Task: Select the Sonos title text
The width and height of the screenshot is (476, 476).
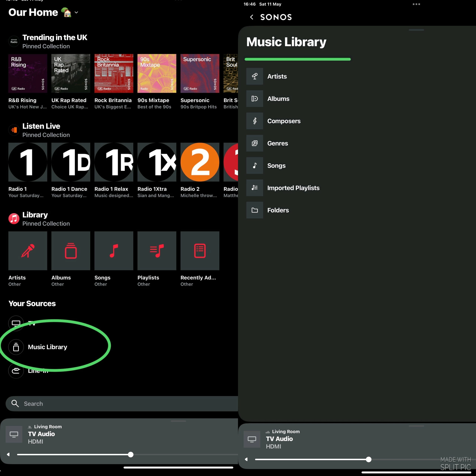Action: point(276,17)
